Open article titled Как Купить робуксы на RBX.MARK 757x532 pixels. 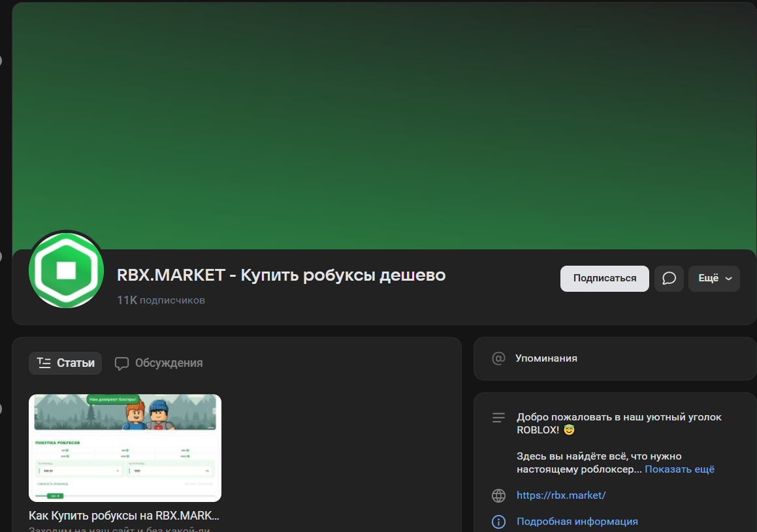[124, 516]
